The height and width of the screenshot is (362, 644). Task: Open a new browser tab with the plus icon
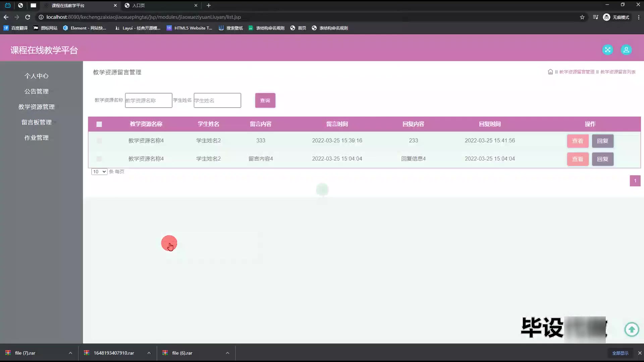209,5
